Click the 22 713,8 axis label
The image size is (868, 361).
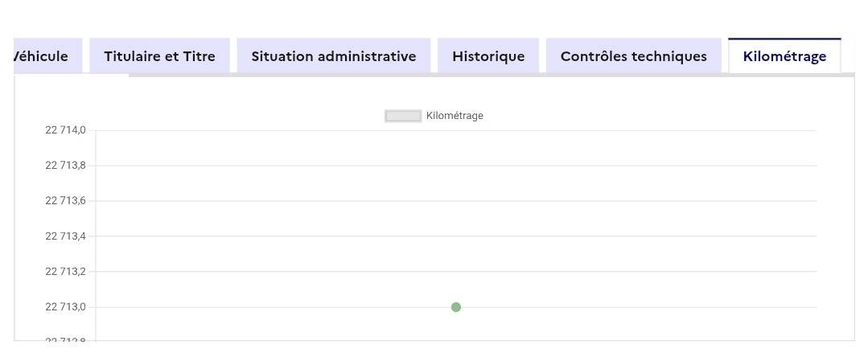pyautogui.click(x=65, y=166)
